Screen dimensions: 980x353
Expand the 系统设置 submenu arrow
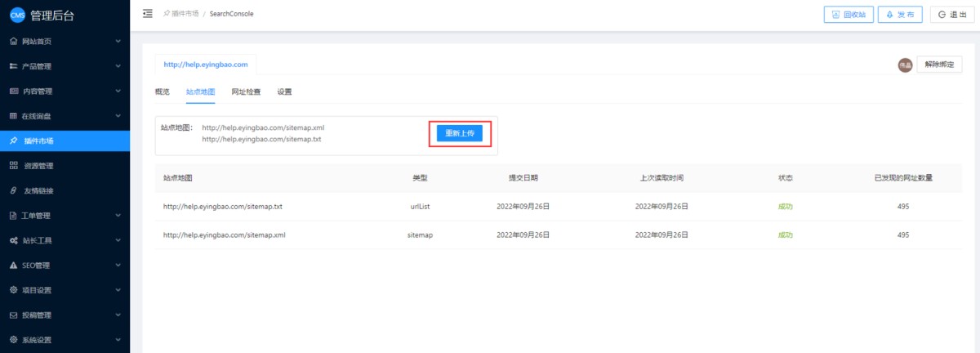[118, 340]
